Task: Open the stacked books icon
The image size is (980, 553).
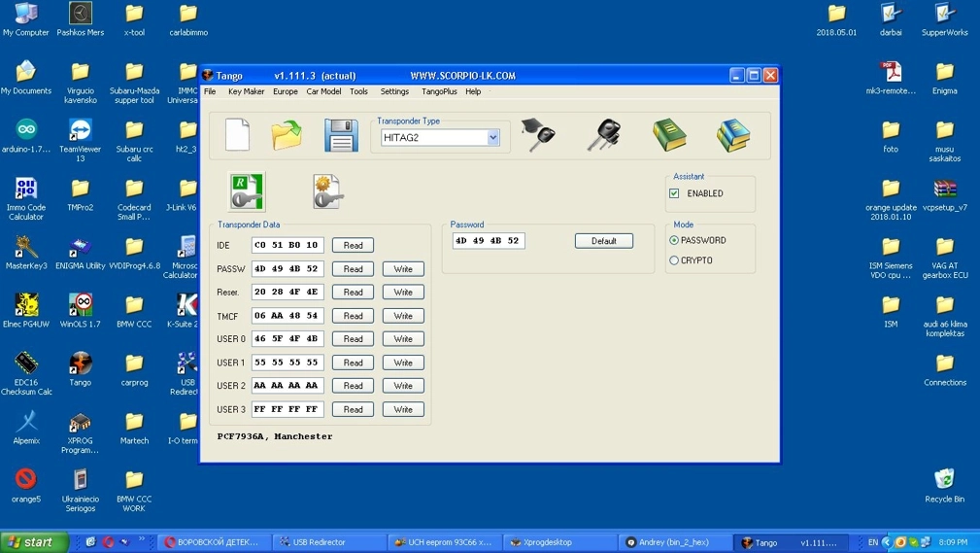Action: (x=733, y=135)
